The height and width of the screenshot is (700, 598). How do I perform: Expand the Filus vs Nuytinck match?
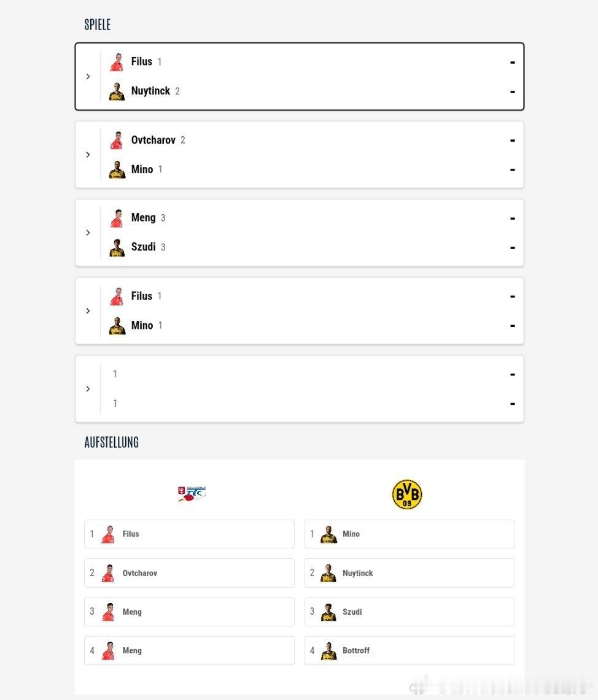pyautogui.click(x=88, y=77)
